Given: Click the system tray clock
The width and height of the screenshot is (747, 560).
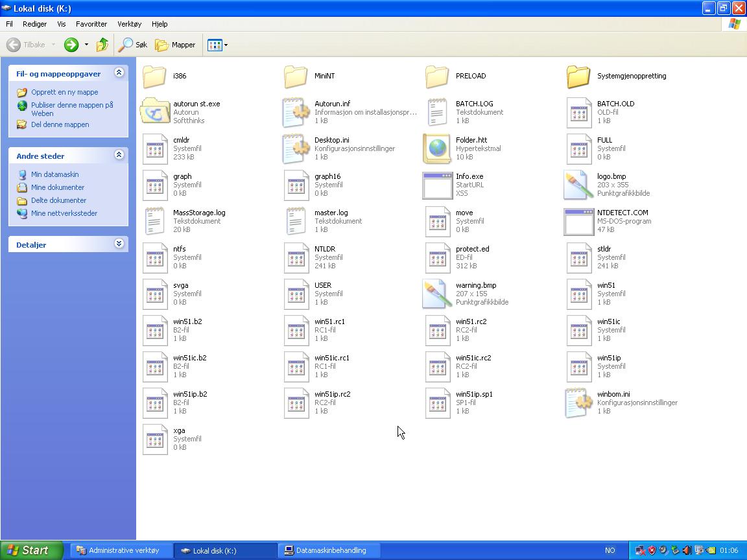Looking at the screenshot, I should tap(729, 550).
